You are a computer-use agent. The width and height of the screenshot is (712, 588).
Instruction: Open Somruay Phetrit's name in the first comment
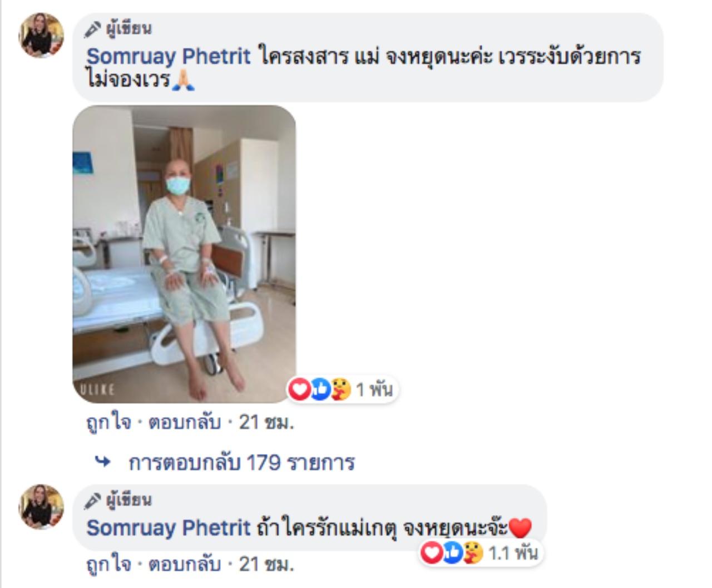(169, 56)
